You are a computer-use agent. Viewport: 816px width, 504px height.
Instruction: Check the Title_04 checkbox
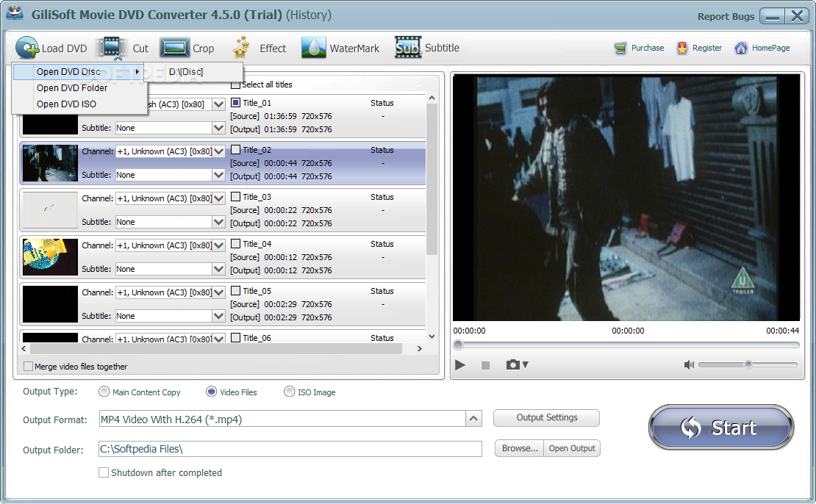click(236, 243)
